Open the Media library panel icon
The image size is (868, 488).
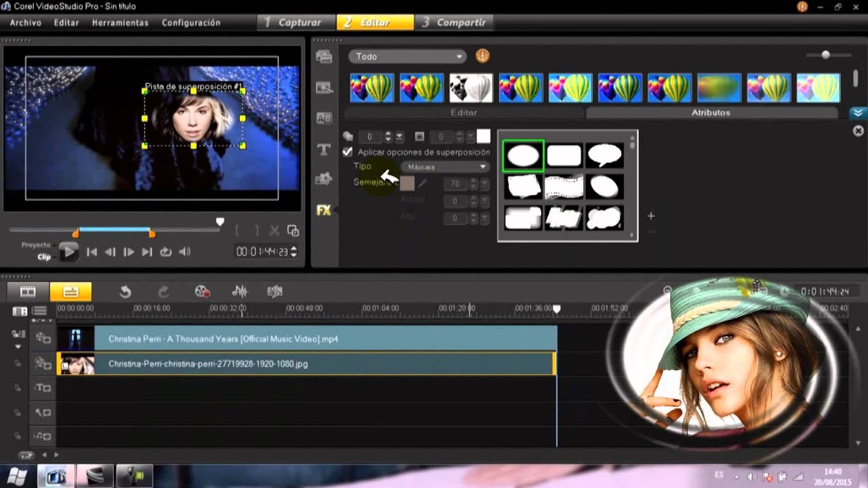(x=323, y=56)
